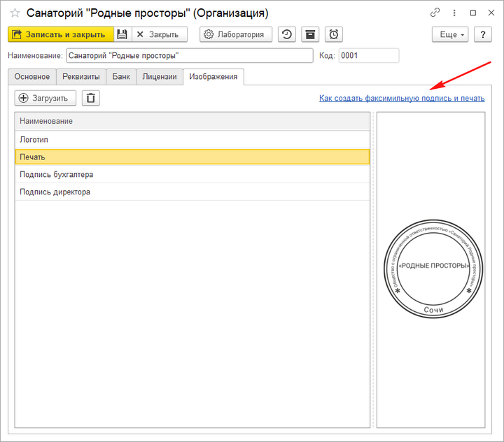504x442 pixels.
Task: Click the history clock-arrow icon
Action: [x=286, y=34]
